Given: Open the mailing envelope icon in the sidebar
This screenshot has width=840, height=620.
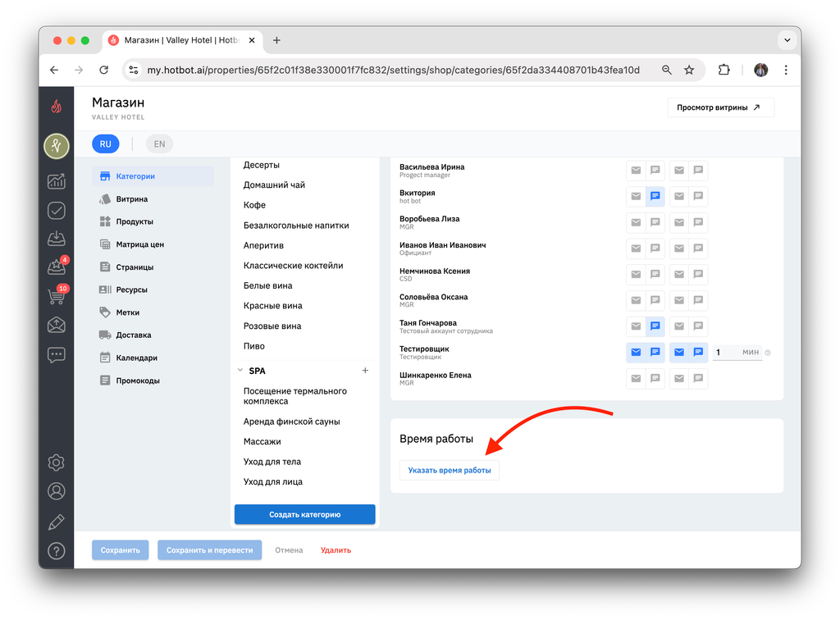Looking at the screenshot, I should tap(57, 325).
